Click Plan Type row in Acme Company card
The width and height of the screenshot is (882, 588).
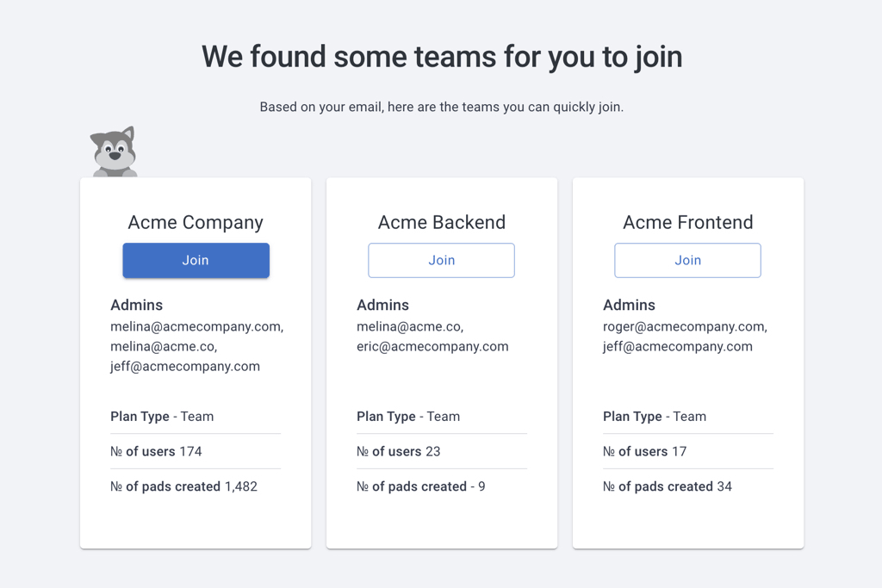162,417
